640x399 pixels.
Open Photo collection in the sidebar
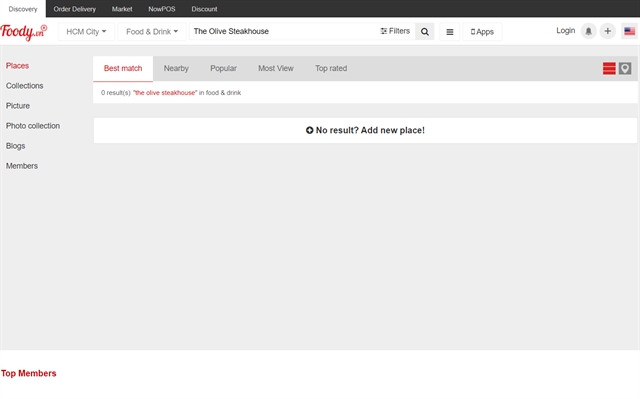33,126
